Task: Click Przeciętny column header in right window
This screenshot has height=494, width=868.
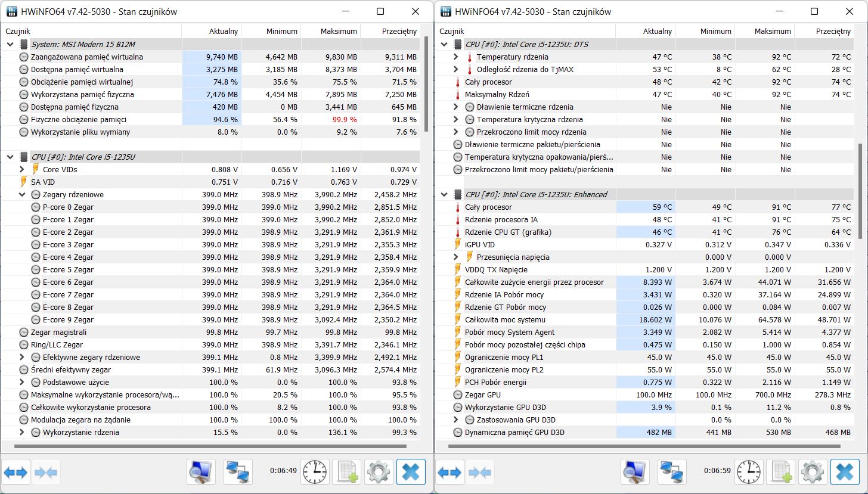Action: (x=824, y=31)
